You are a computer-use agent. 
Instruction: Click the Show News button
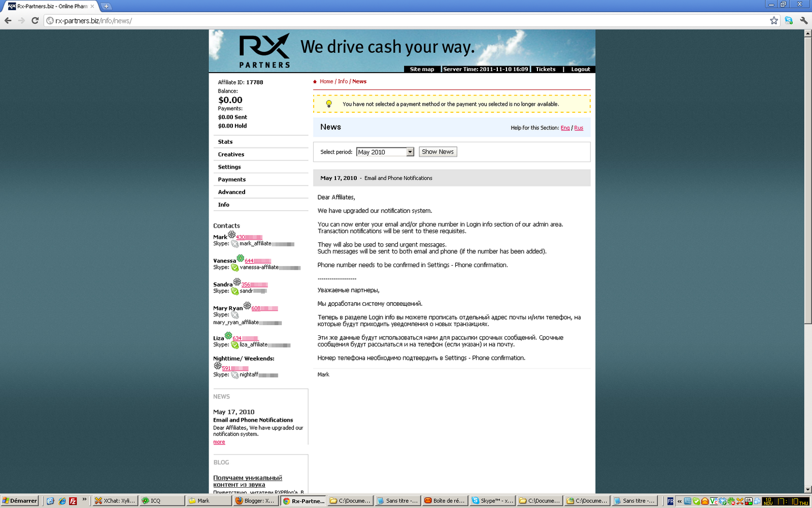pyautogui.click(x=438, y=152)
